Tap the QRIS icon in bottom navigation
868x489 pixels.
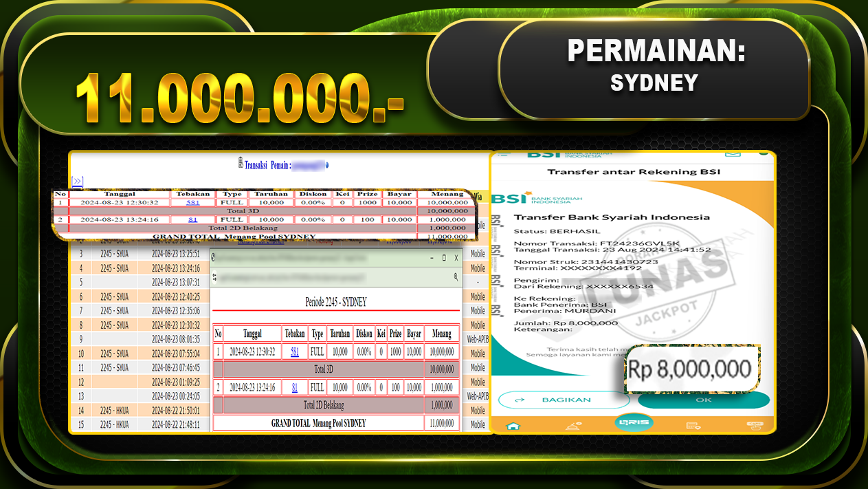click(633, 421)
